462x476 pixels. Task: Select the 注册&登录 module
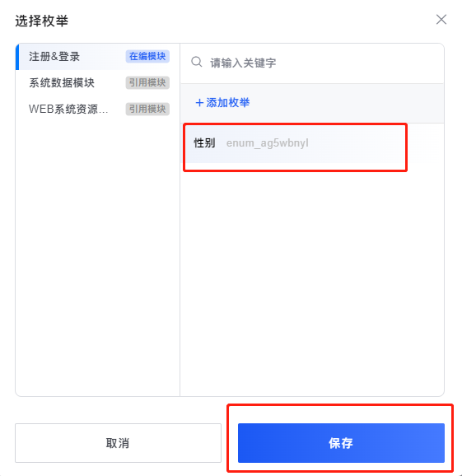(x=98, y=57)
